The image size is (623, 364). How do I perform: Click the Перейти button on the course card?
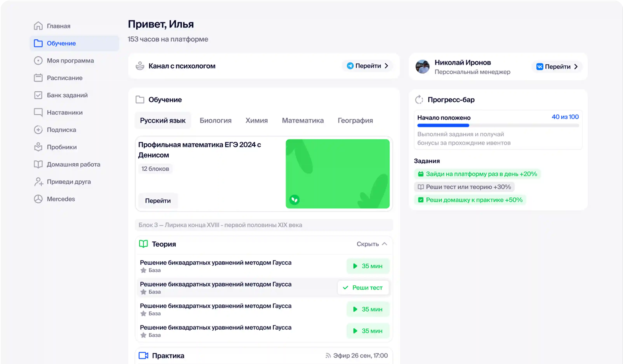158,201
